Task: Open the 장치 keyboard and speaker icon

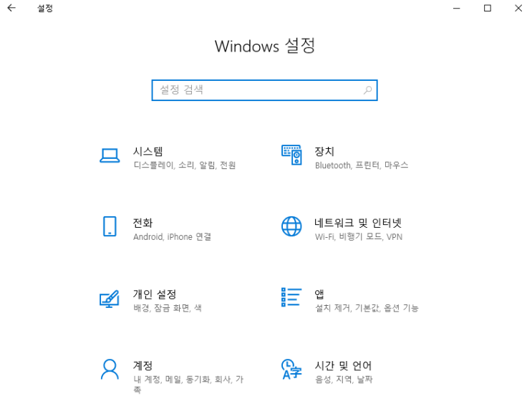Action: (291, 155)
